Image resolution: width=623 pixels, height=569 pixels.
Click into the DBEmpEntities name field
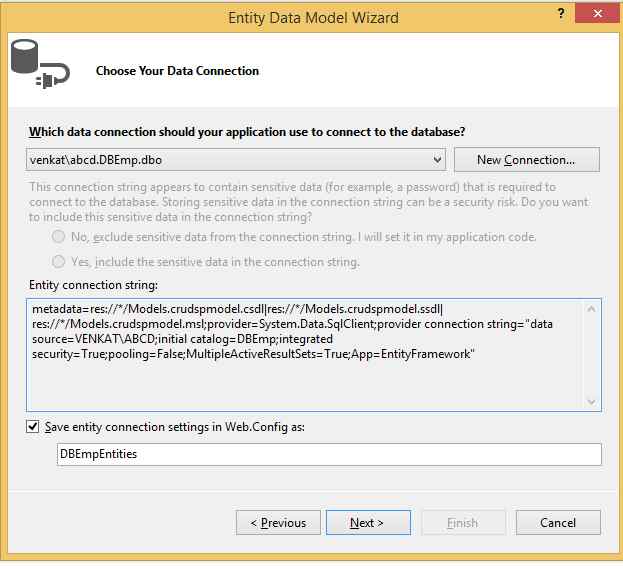[329, 455]
